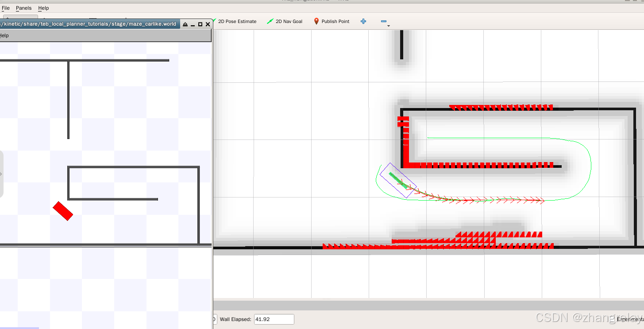Open the File menu in RViz

pos(6,8)
